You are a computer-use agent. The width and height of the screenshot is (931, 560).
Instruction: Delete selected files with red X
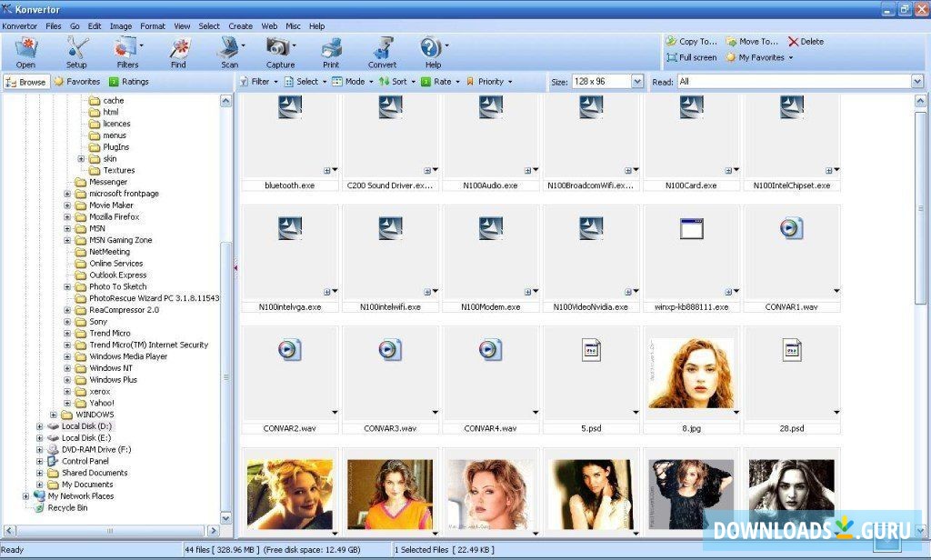(x=806, y=42)
